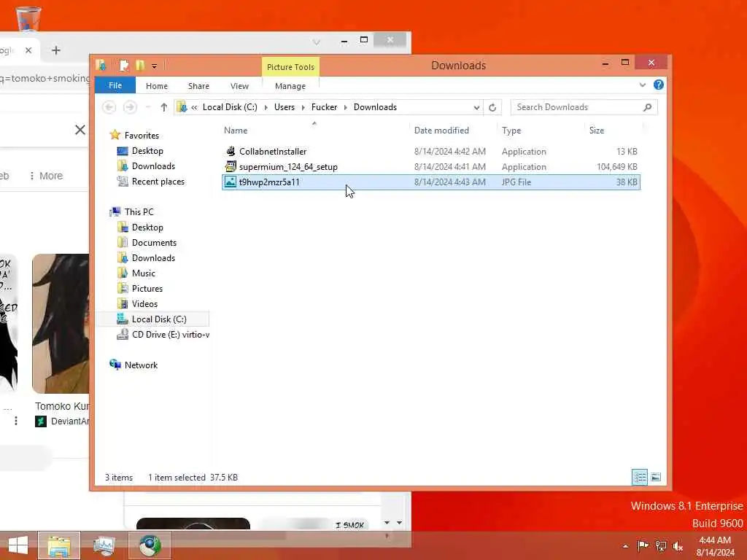The image size is (747, 560).
Task: Click the CollabnetInstaller application icon
Action: click(x=231, y=152)
